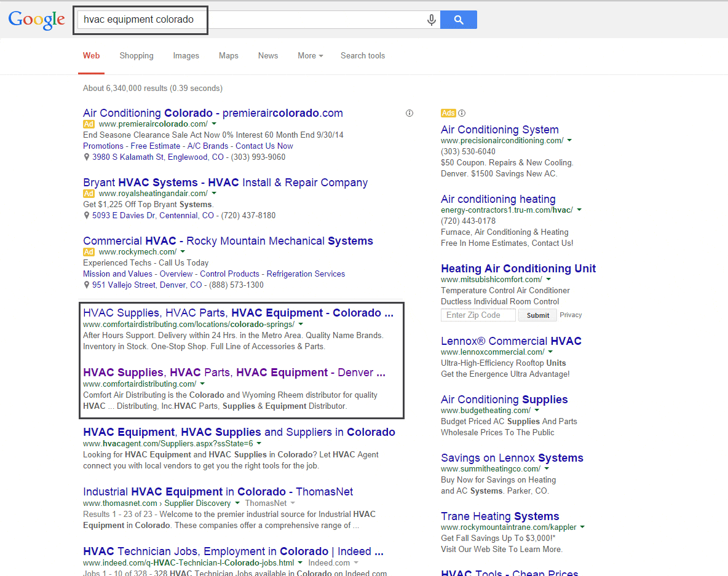Expand arrow next to www.premieraircolorado.com

(x=214, y=124)
